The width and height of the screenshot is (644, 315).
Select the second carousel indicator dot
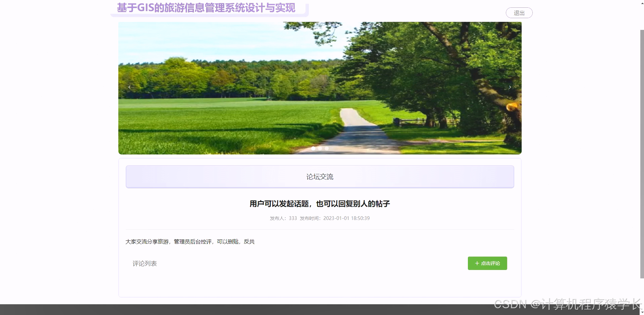point(320,148)
